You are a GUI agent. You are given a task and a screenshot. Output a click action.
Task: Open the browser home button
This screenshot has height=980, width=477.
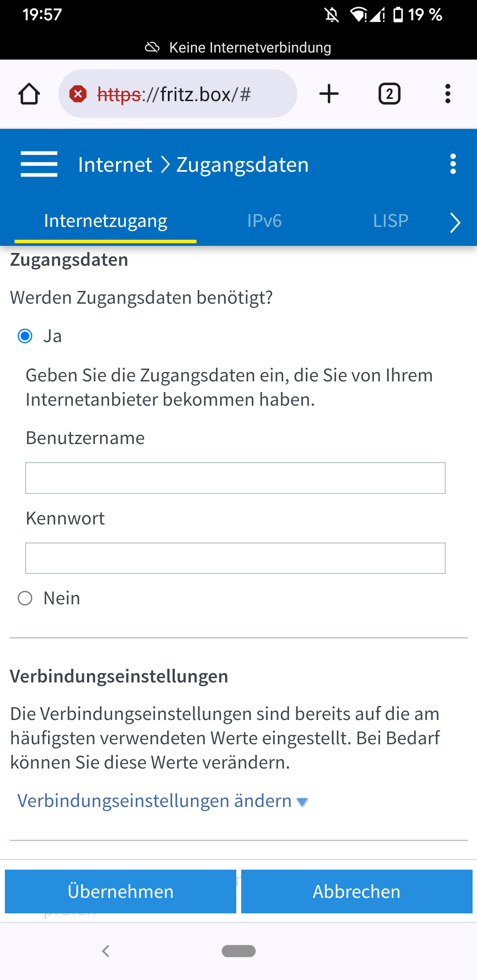pyautogui.click(x=30, y=94)
